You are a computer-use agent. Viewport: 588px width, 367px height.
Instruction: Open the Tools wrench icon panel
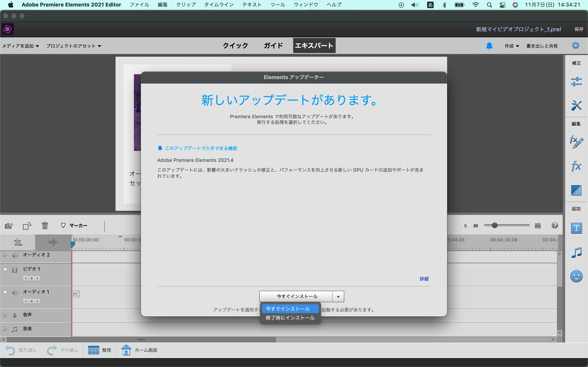point(576,106)
